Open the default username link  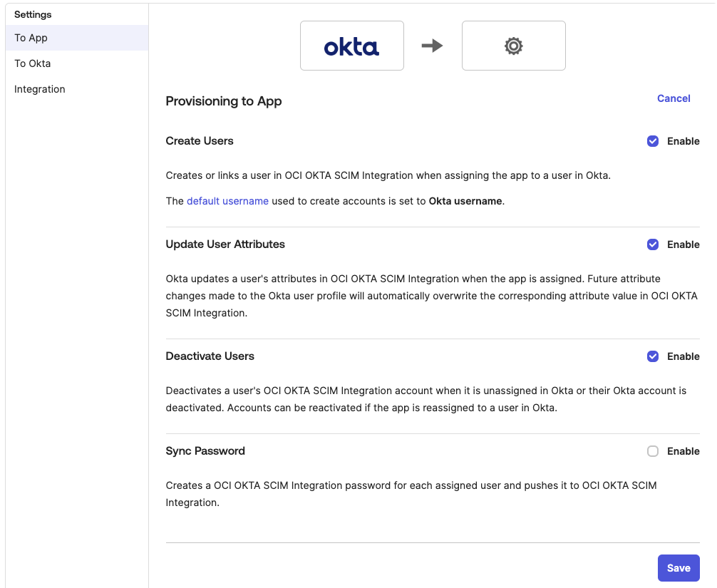(x=227, y=201)
